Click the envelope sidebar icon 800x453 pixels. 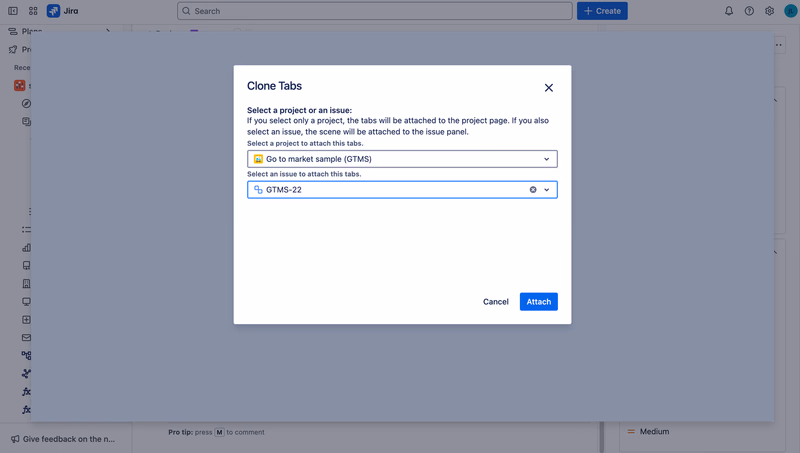(27, 337)
